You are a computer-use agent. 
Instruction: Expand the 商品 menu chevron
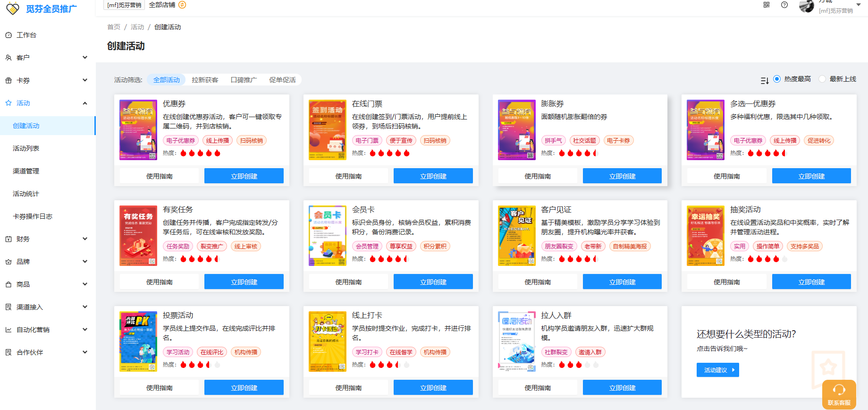(x=85, y=284)
